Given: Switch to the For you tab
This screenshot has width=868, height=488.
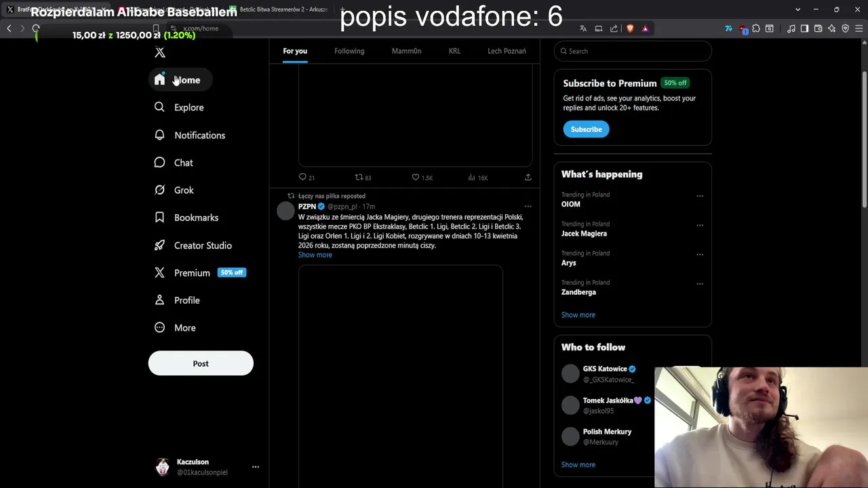Looking at the screenshot, I should click(295, 51).
